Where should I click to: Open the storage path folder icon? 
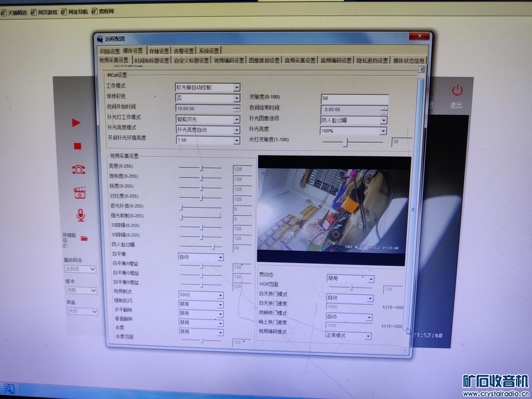point(84,238)
